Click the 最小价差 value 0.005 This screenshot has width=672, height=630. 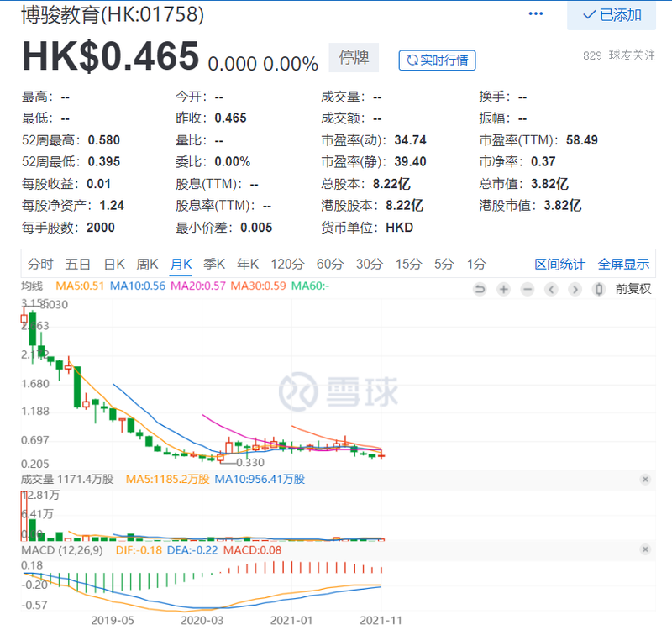click(256, 227)
